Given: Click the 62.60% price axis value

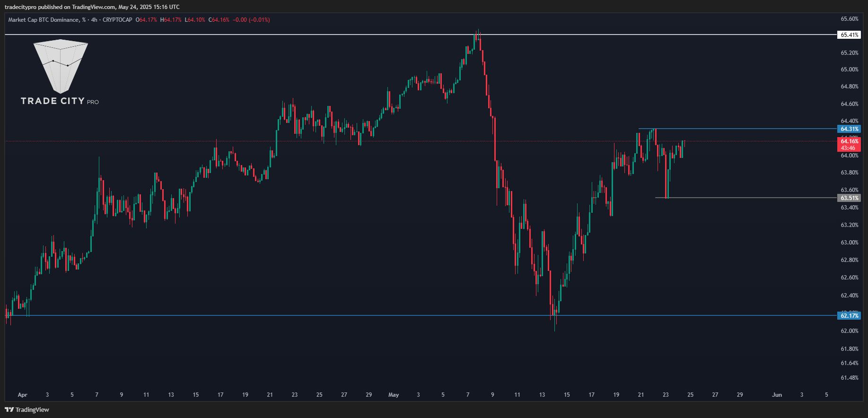Looking at the screenshot, I should [x=849, y=277].
